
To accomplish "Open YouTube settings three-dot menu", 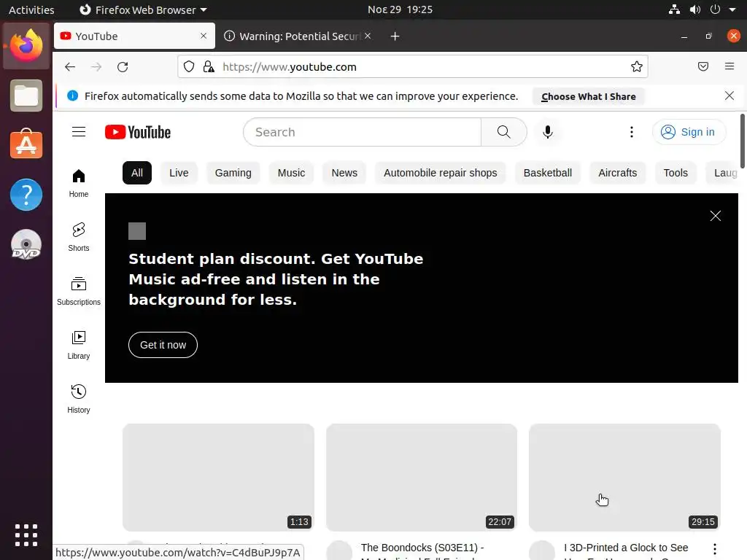I will (x=632, y=132).
